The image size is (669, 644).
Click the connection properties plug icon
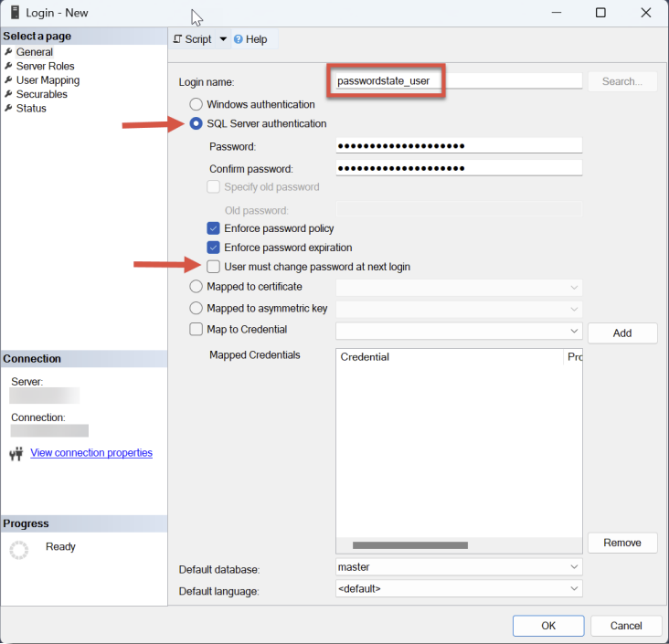[16, 453]
